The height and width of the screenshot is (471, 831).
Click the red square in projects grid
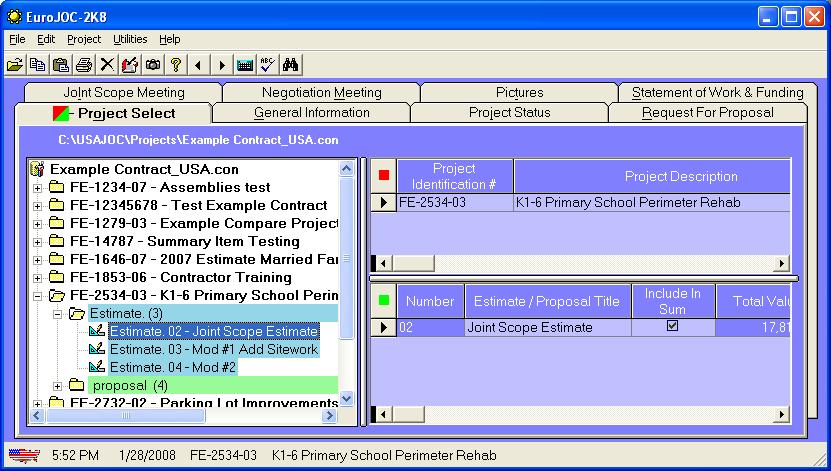click(x=384, y=176)
